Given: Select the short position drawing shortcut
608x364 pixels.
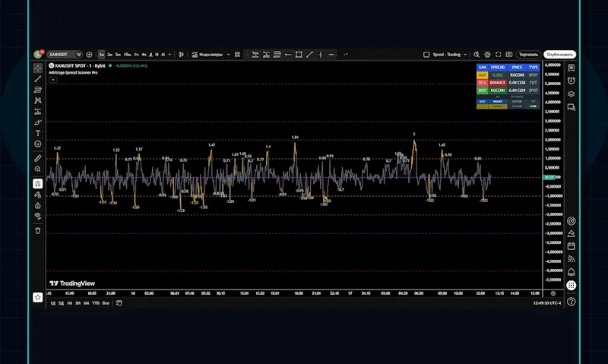Looking at the screenshot, I should point(267,55).
